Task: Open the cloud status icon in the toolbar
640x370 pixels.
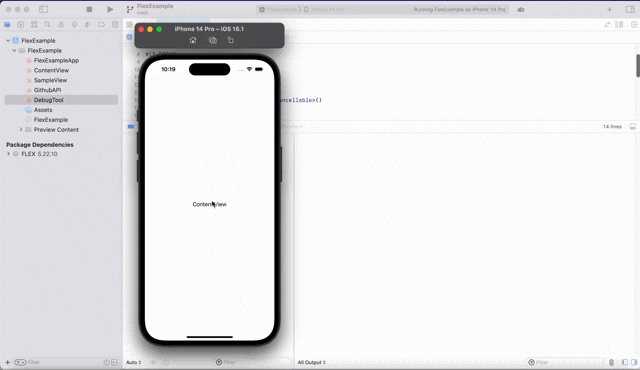Action: point(521,9)
